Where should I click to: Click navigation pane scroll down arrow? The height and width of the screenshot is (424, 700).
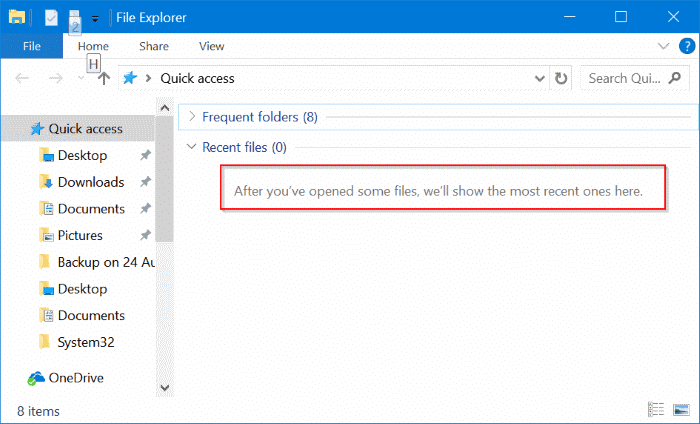point(165,387)
